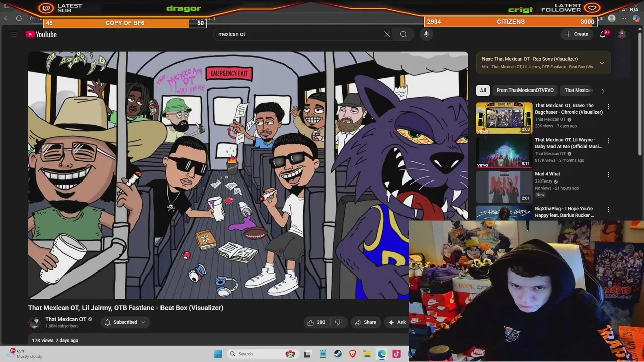The image size is (644, 362).
Task: Reload the page with the refresh icon
Action: click(x=19, y=18)
